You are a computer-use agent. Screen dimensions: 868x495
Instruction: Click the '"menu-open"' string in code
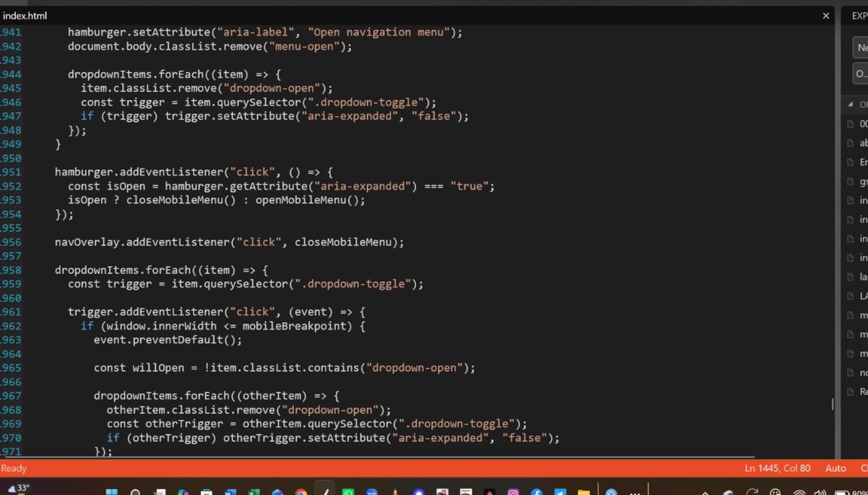[x=305, y=46]
